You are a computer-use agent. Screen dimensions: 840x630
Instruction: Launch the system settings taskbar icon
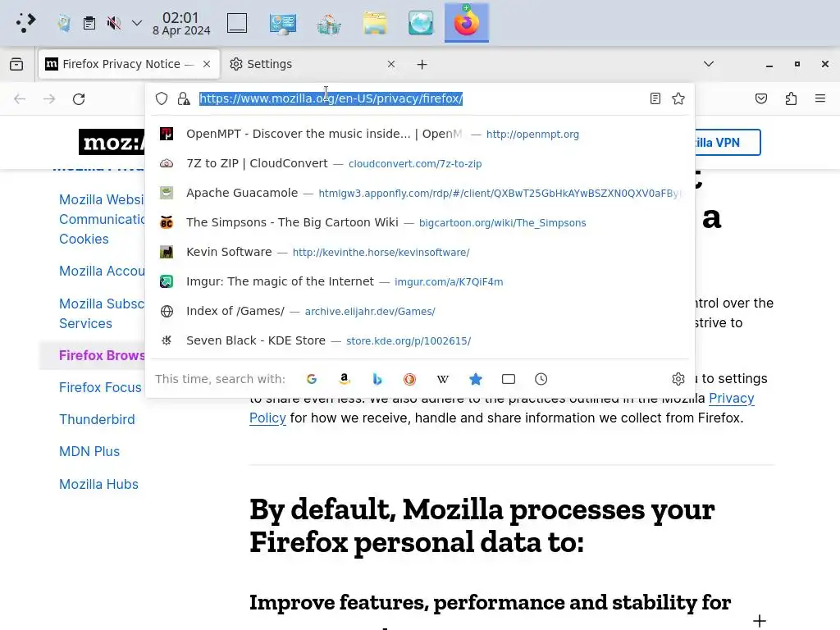[x=283, y=24]
